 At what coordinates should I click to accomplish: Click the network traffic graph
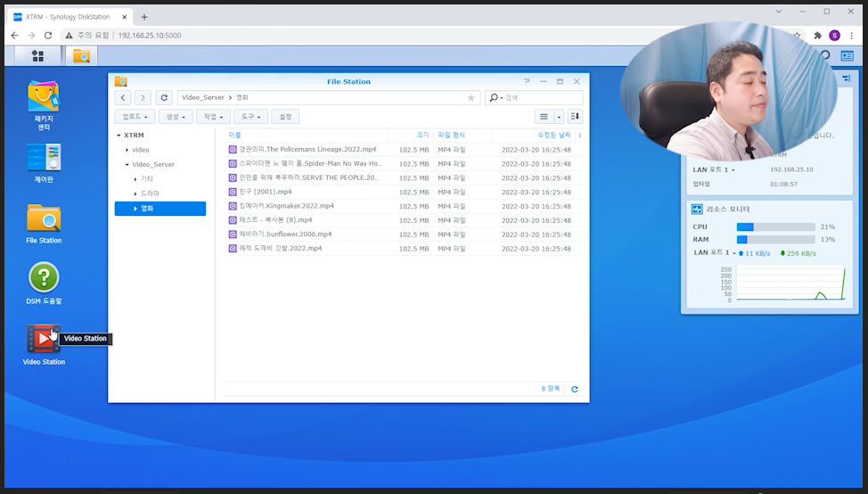pos(790,283)
